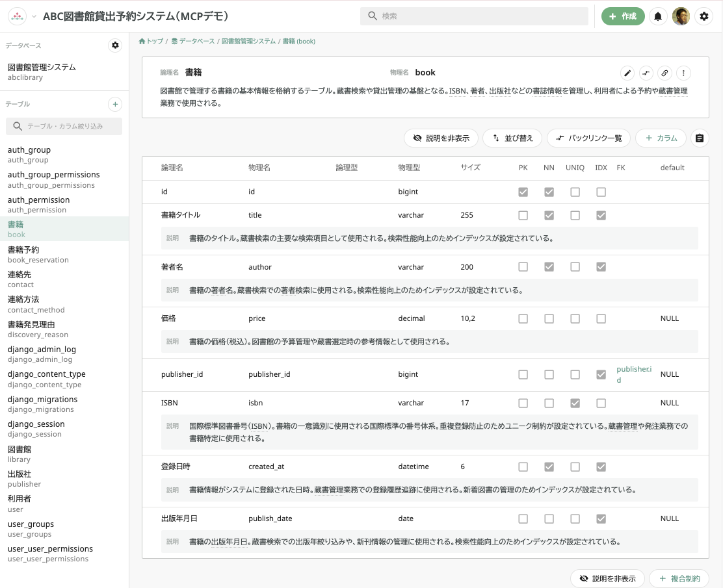Add a table with the plus icon beside テーブル

114,104
